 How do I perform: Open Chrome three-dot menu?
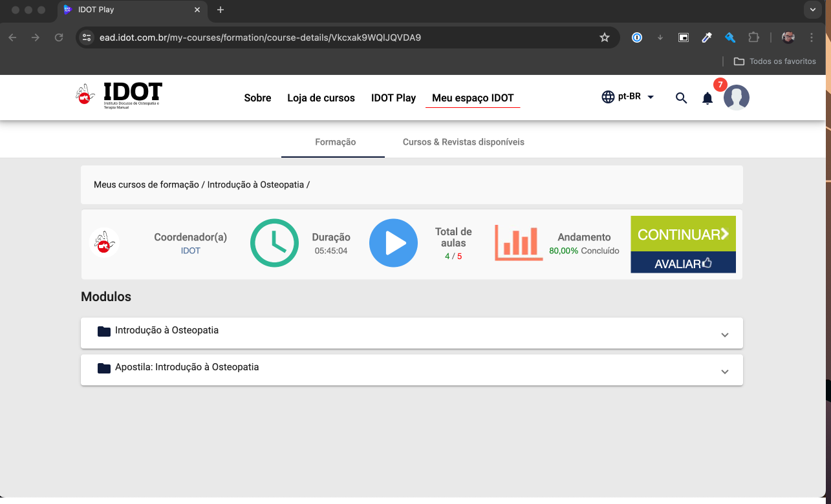point(812,37)
